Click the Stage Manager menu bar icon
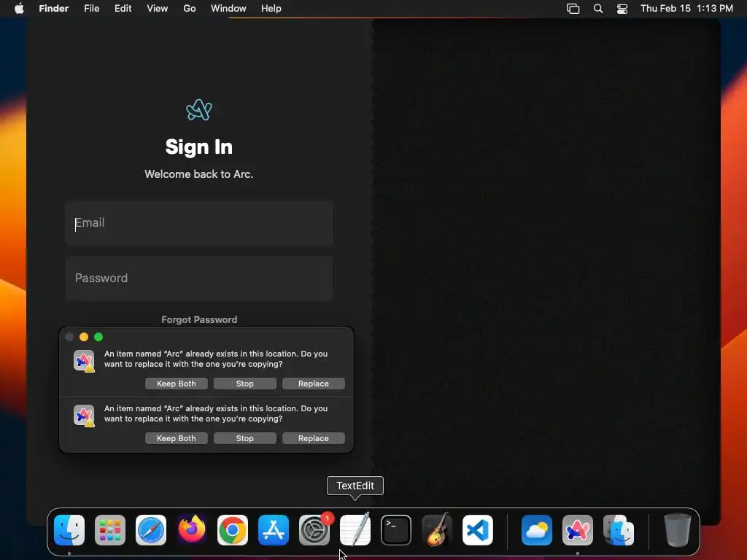747x560 pixels. 573,9
